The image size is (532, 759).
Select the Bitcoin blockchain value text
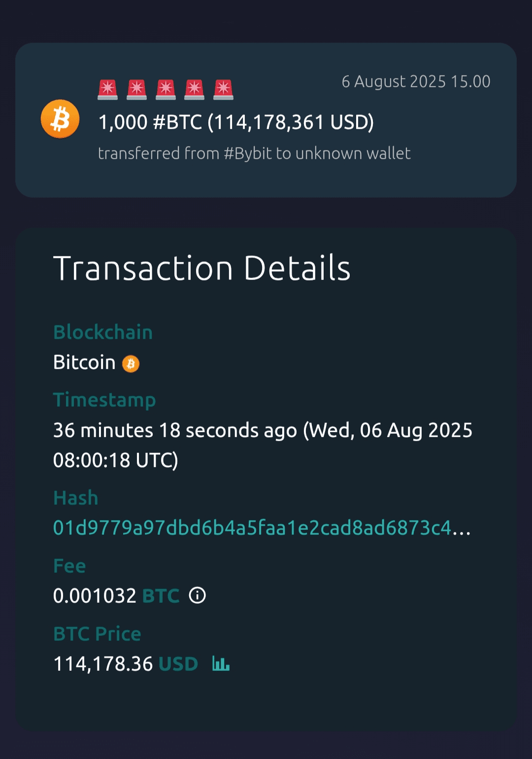coord(84,363)
